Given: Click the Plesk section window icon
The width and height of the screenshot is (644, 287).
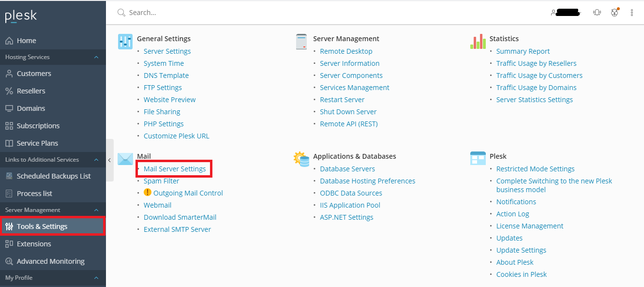Looking at the screenshot, I should pos(478,158).
